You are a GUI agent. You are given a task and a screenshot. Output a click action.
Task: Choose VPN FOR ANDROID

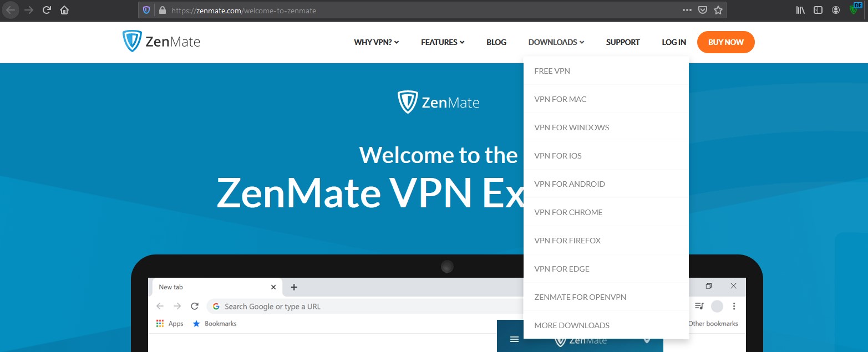(x=606, y=184)
